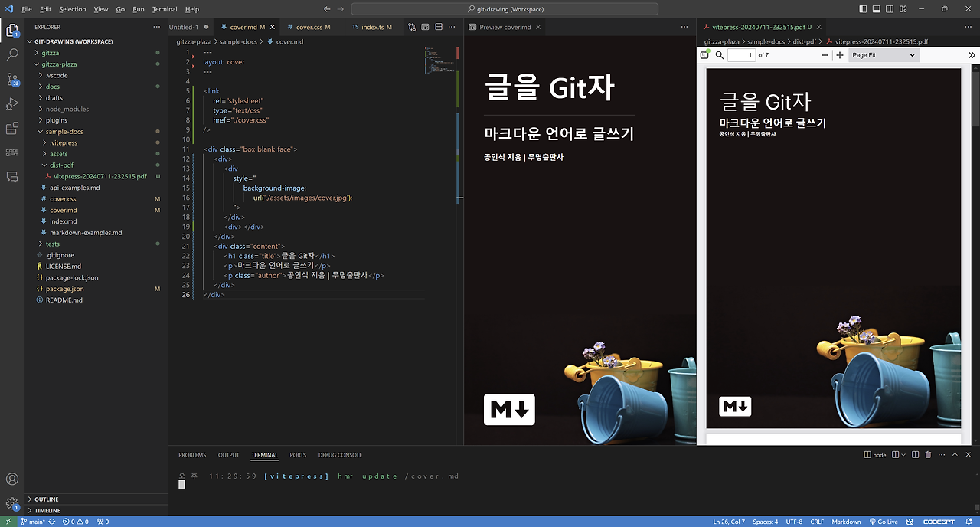980x527 pixels.
Task: Click Ln 26, Col 7 in status bar
Action: pos(729,522)
